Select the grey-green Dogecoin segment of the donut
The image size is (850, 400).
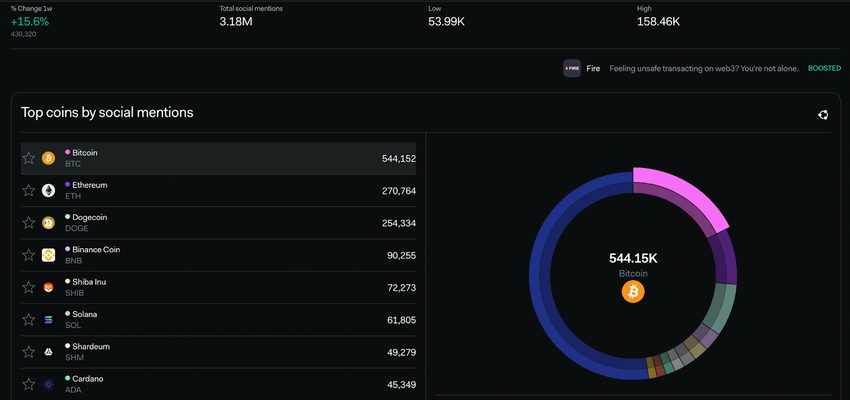721,307
